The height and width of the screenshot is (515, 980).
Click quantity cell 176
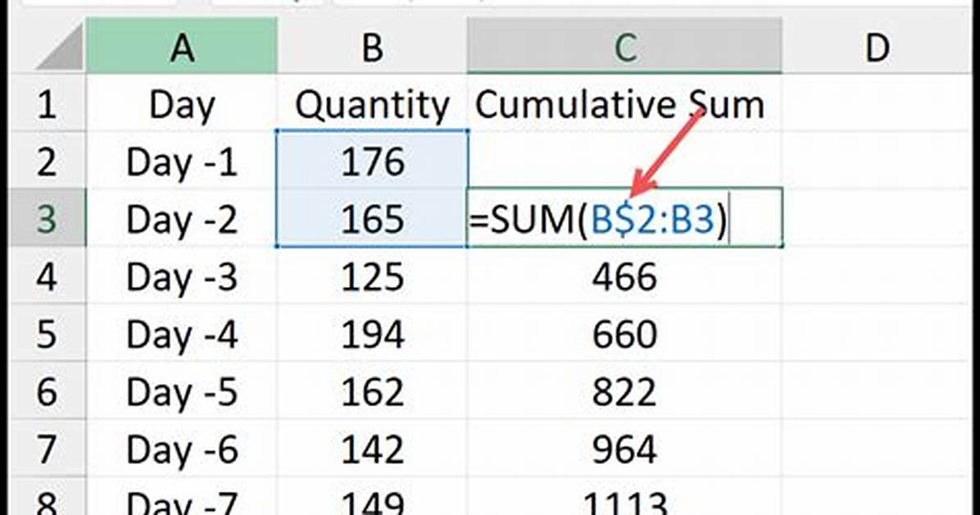pyautogui.click(x=372, y=160)
